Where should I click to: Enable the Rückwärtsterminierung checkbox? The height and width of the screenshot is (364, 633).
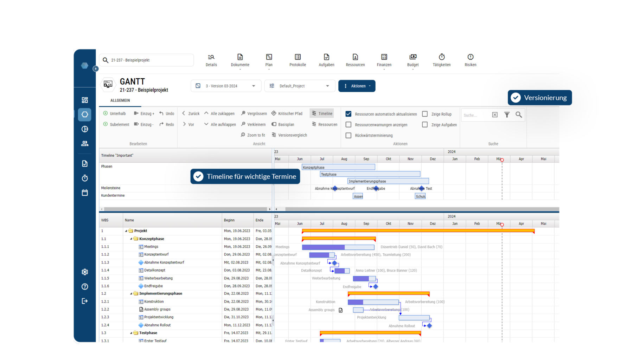tap(349, 135)
